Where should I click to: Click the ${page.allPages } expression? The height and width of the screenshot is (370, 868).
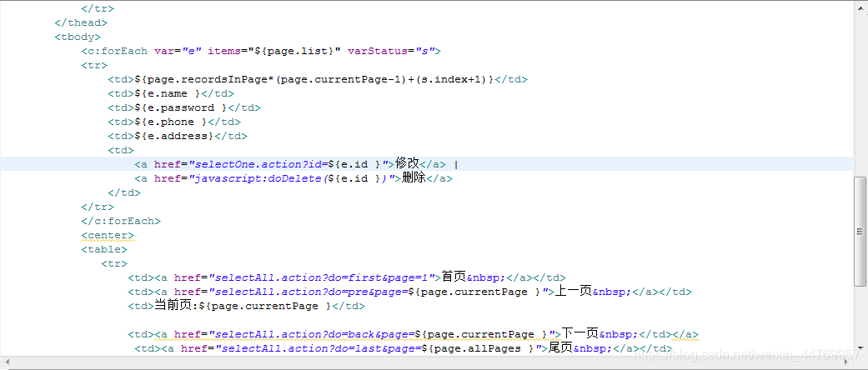[x=481, y=348]
